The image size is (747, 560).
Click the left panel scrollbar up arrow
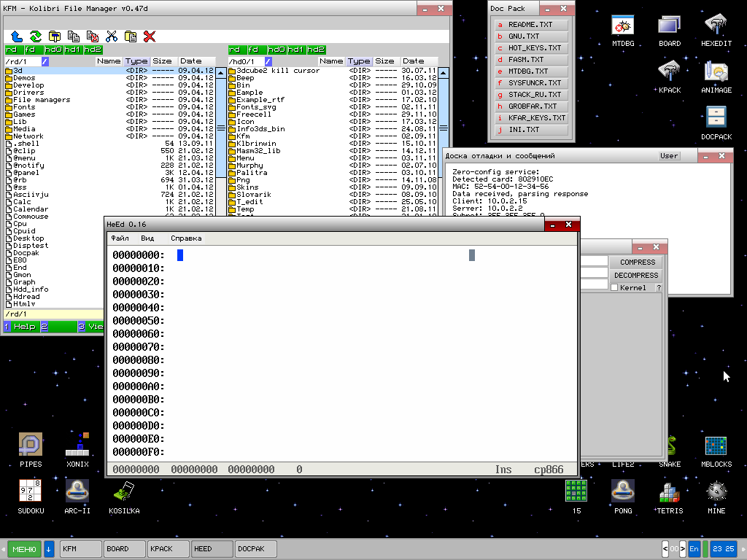[x=220, y=71]
